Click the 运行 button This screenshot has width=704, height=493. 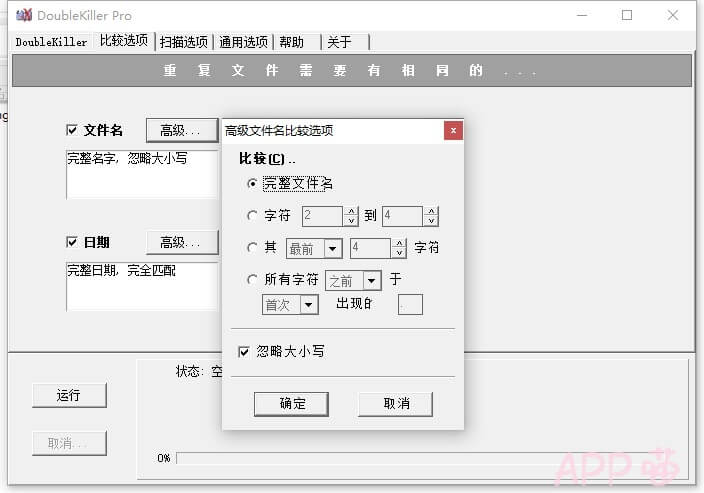[x=69, y=396]
